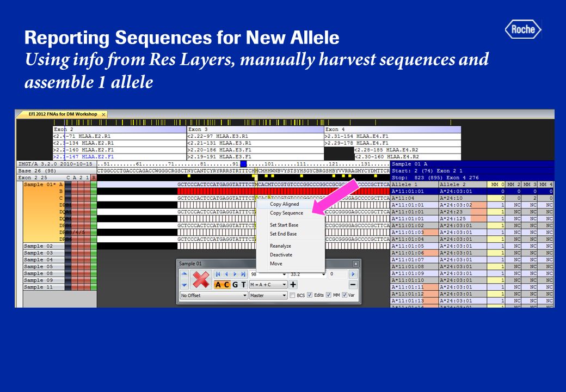This screenshot has height=392, width=566.
Task: Click the R column header
Action: point(94,177)
